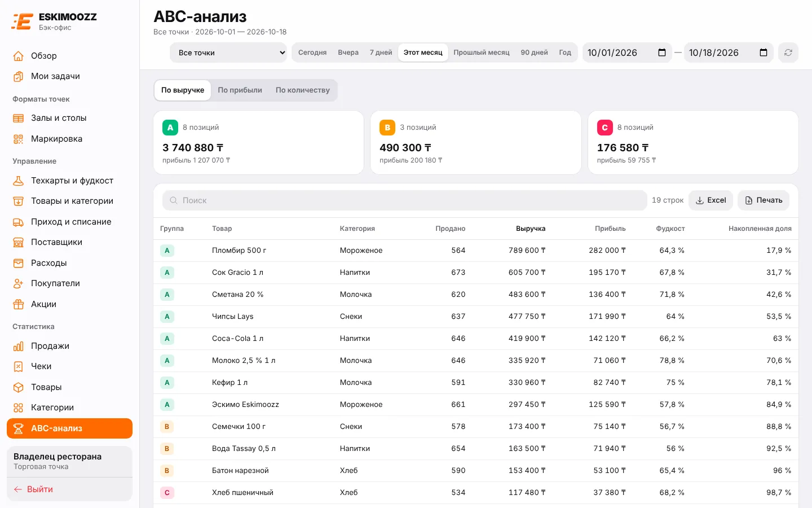Click the start date field 10/01/2026
This screenshot has width=812, height=508.
[x=628, y=52]
